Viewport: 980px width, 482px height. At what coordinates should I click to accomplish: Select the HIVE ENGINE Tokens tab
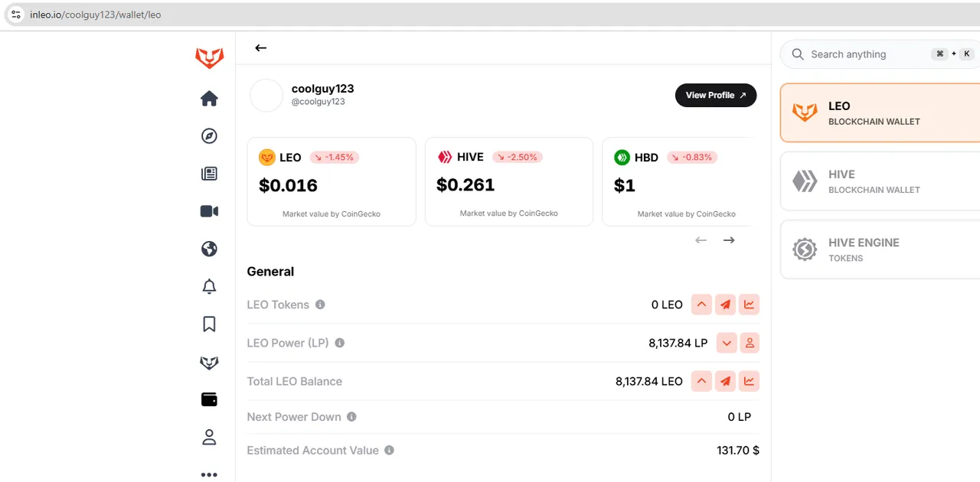880,249
